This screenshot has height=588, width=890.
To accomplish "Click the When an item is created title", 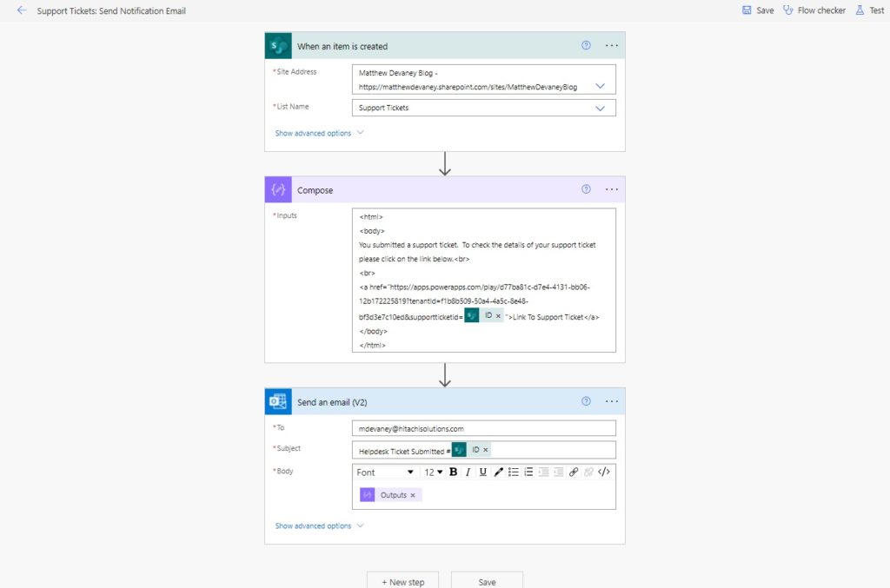I will pyautogui.click(x=342, y=47).
